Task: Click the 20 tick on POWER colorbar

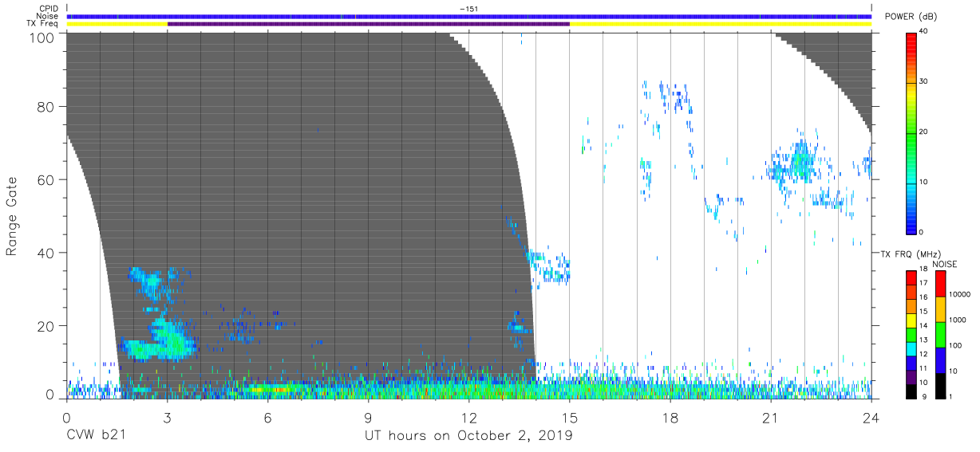Action: pyautogui.click(x=925, y=132)
